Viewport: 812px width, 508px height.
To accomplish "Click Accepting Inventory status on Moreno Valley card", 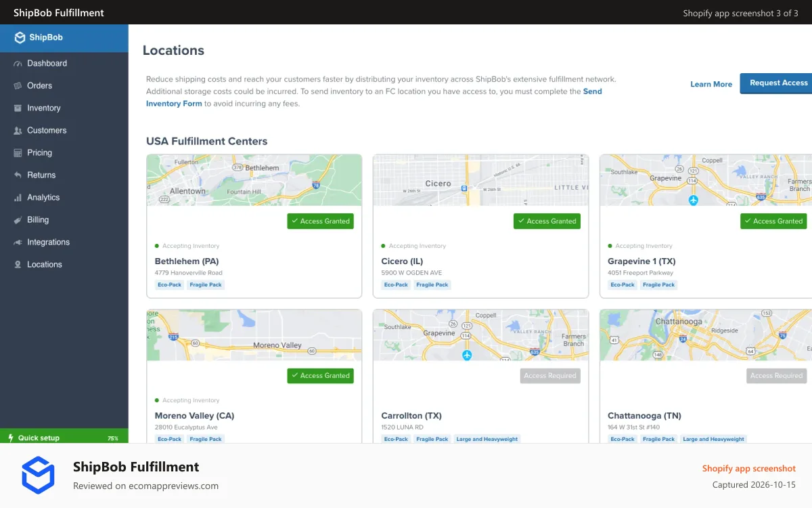I will click(x=187, y=400).
